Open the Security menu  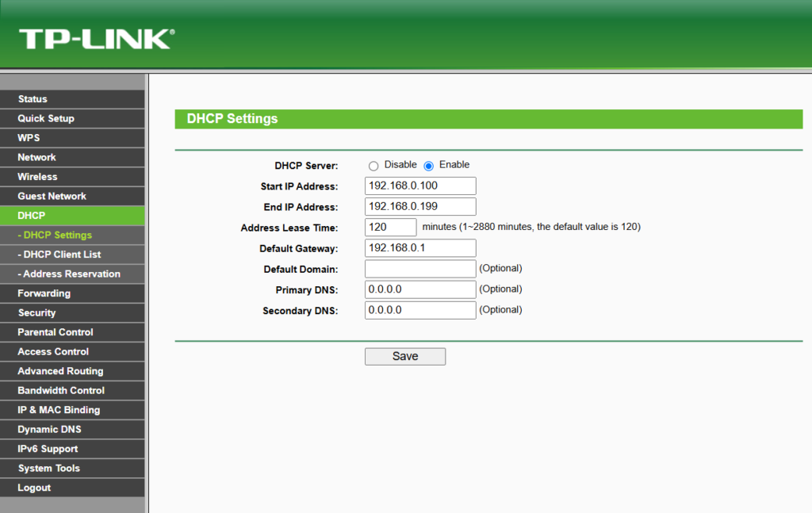[x=72, y=312]
